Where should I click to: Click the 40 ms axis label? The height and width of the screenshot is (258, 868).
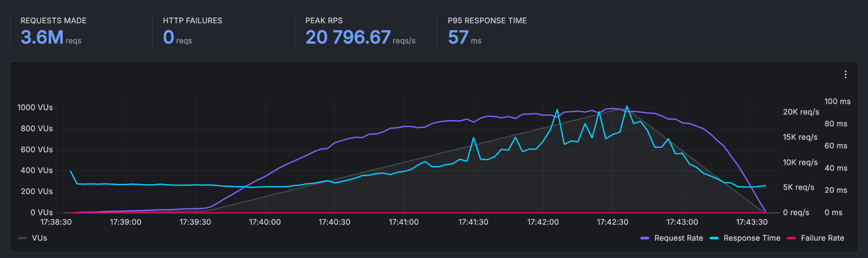tap(836, 168)
